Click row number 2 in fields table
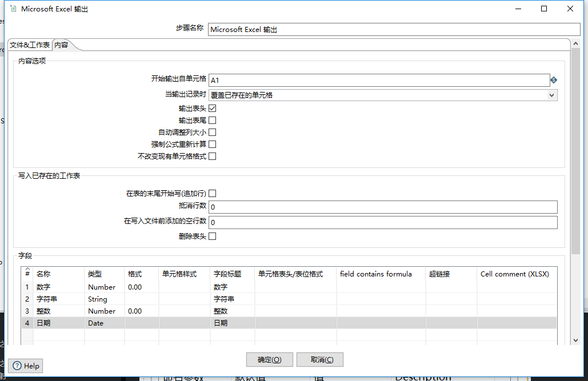This screenshot has height=381, width=588. [27, 299]
